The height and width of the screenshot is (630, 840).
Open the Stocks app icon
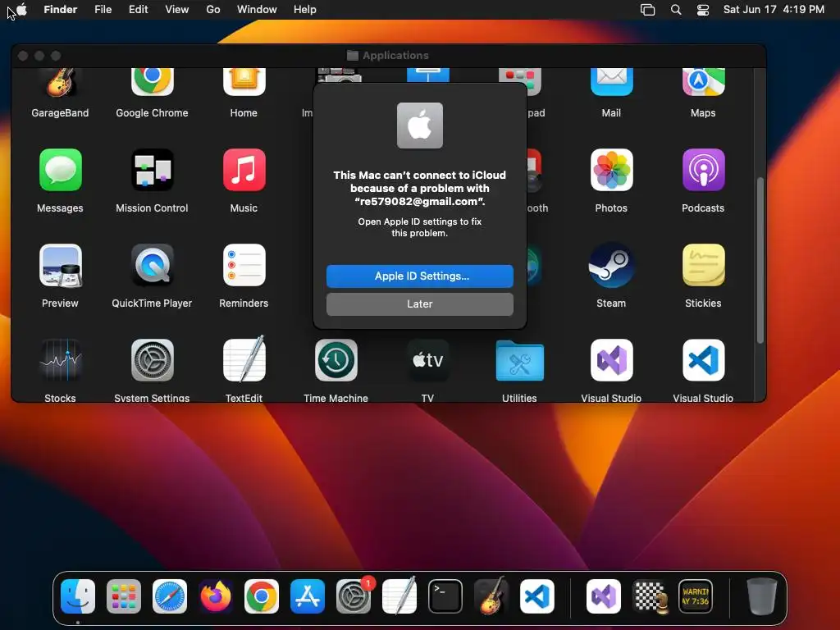pyautogui.click(x=61, y=360)
